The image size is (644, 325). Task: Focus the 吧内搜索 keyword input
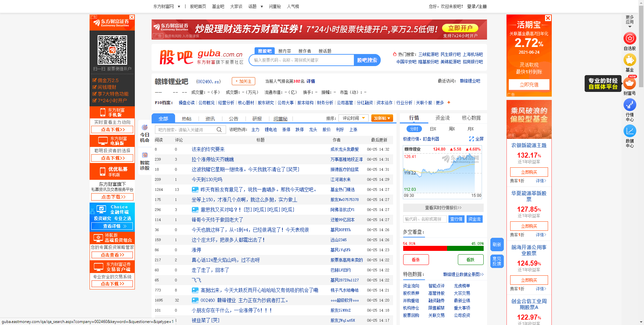tap(186, 130)
